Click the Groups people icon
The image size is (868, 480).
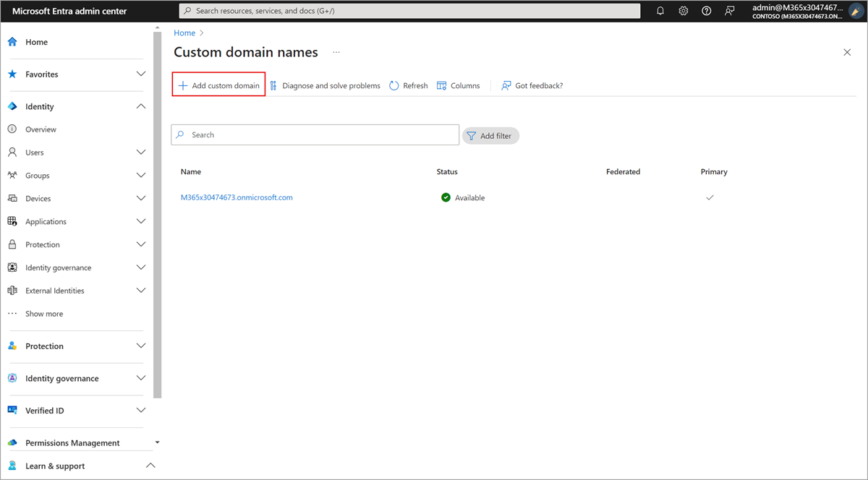(12, 176)
